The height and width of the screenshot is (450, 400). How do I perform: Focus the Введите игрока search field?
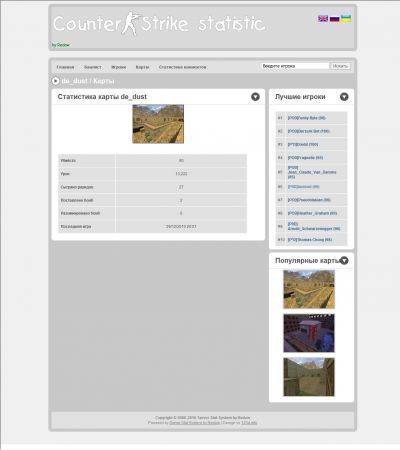click(295, 66)
